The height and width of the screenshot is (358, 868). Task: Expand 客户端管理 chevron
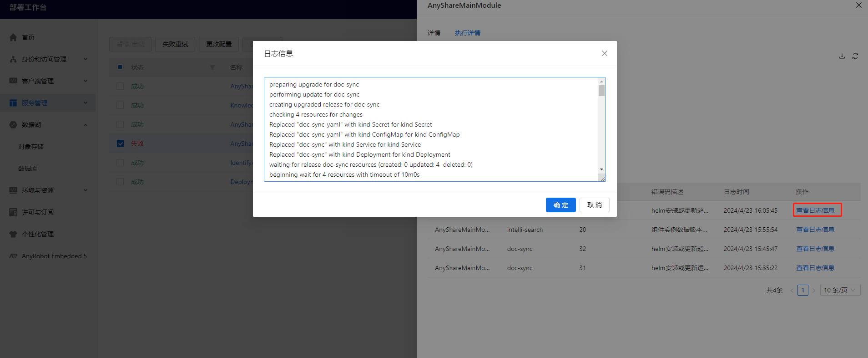point(86,81)
